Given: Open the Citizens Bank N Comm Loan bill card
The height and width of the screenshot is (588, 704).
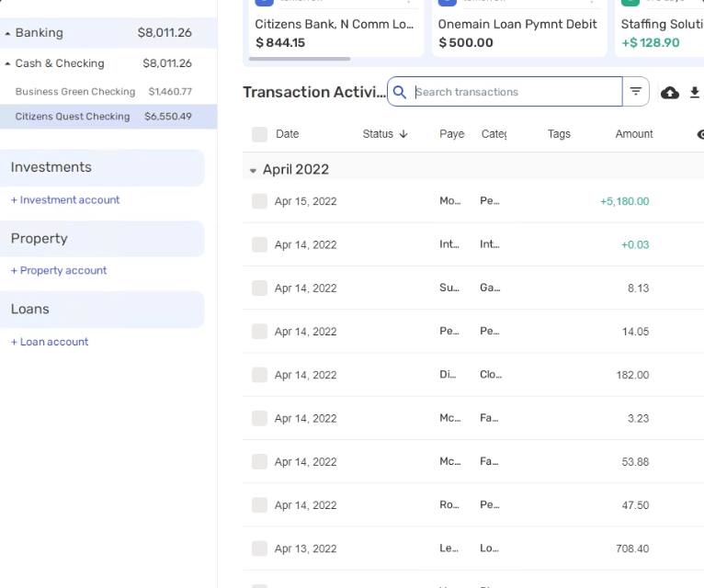Looking at the screenshot, I should (335, 29).
